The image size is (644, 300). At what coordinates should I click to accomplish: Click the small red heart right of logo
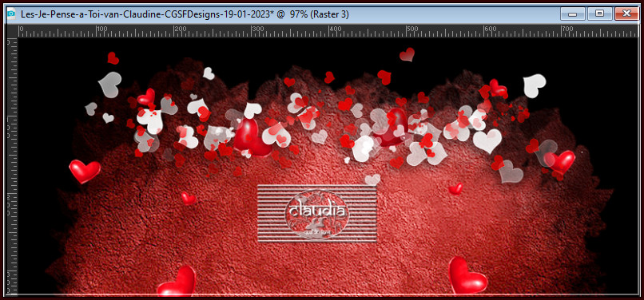(x=455, y=189)
